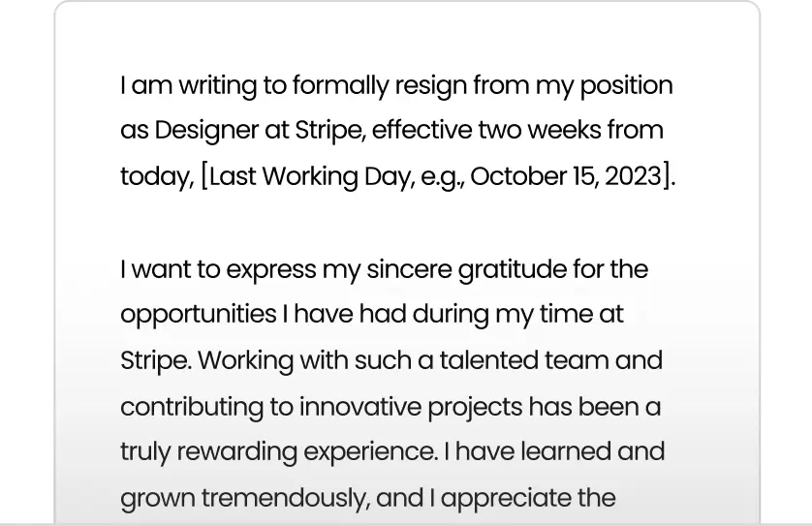Image resolution: width=812 pixels, height=526 pixels.
Task: Click "Stripe." before "Working with such"
Action: tap(156, 360)
